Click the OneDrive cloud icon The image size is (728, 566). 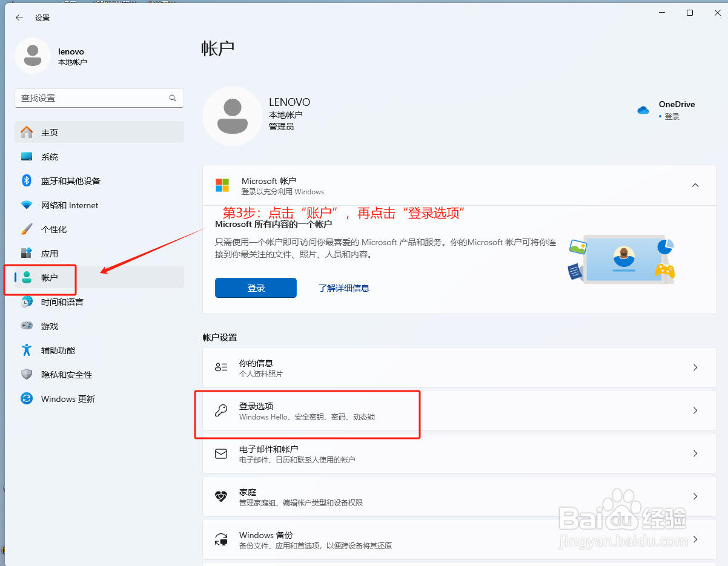click(643, 110)
